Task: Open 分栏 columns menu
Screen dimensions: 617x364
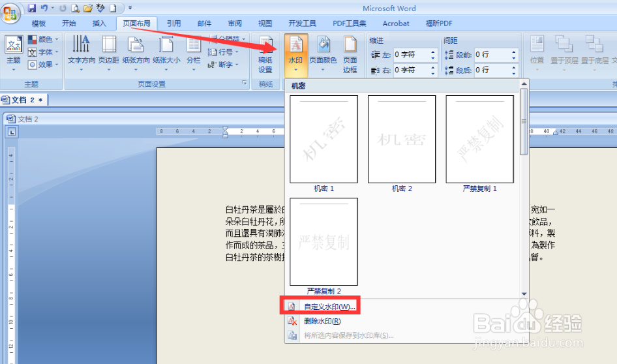Action: [x=193, y=53]
